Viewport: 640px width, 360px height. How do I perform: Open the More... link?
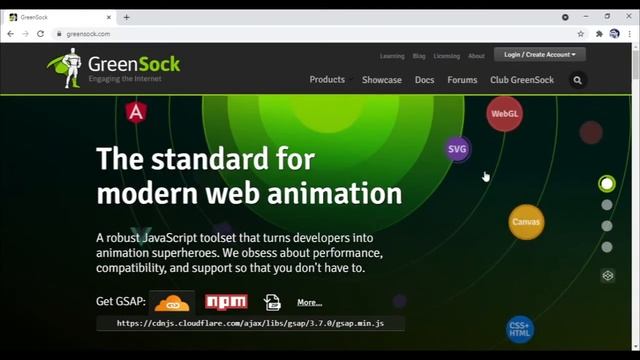tap(309, 302)
